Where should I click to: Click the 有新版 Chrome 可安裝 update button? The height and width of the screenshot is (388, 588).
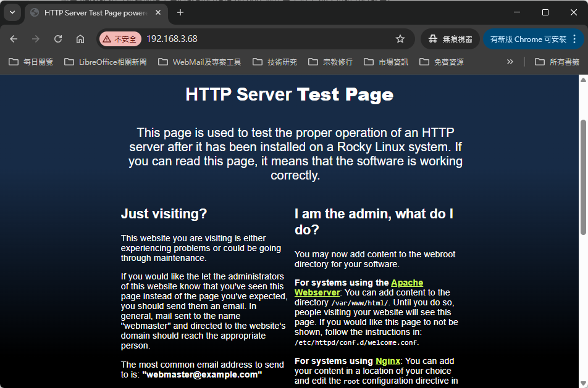click(528, 39)
